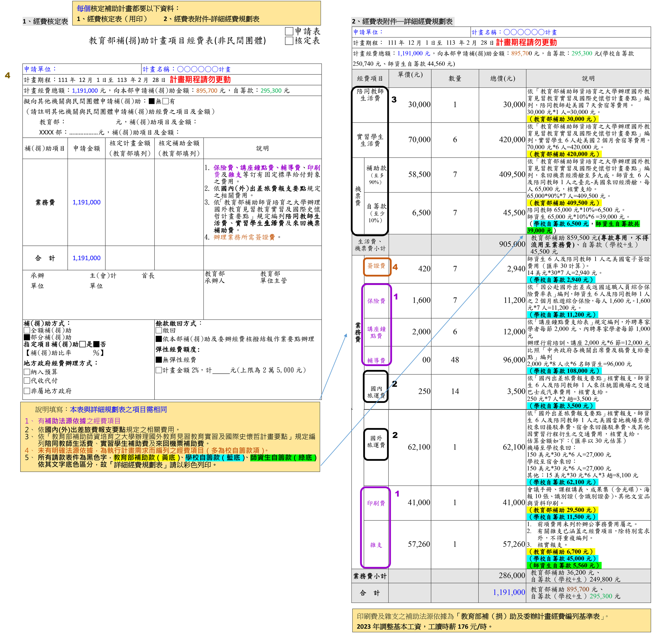Click the 補(捐)助項目 column header
This screenshot has height=644, width=668.
tap(45, 149)
